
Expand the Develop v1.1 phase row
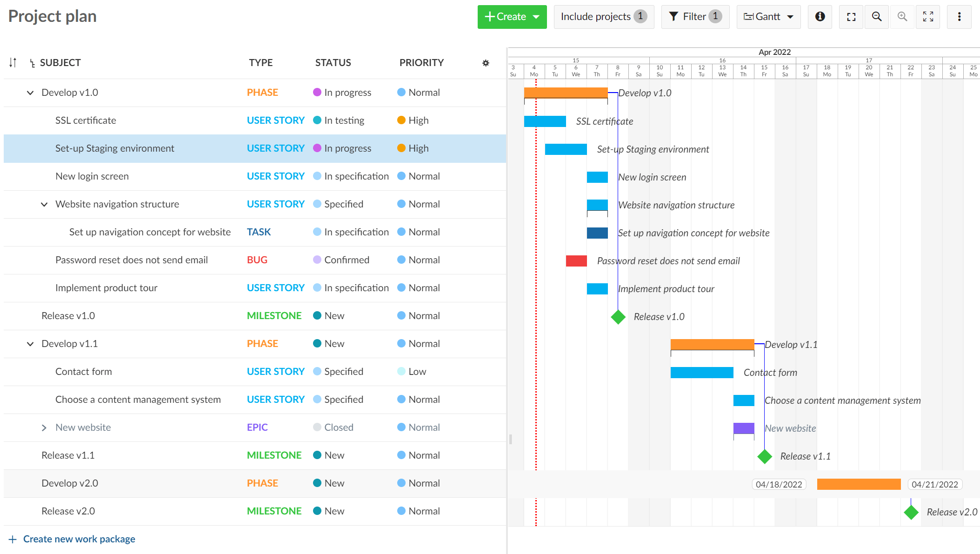tap(29, 343)
